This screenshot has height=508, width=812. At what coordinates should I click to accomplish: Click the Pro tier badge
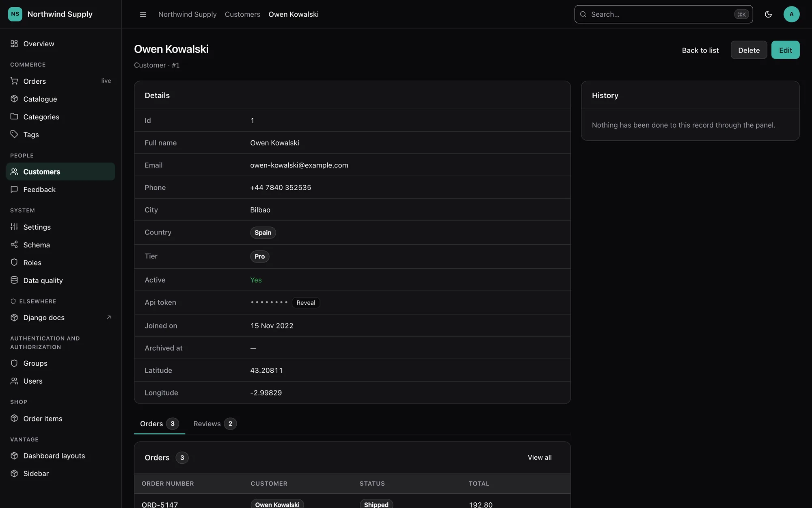click(x=259, y=256)
